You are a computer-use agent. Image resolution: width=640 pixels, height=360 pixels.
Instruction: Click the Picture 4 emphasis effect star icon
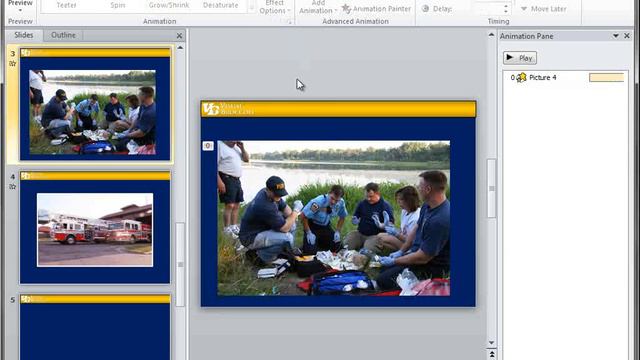click(x=521, y=78)
